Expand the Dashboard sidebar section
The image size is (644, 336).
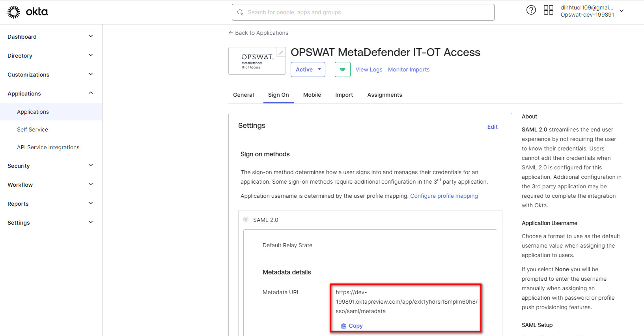coord(90,36)
